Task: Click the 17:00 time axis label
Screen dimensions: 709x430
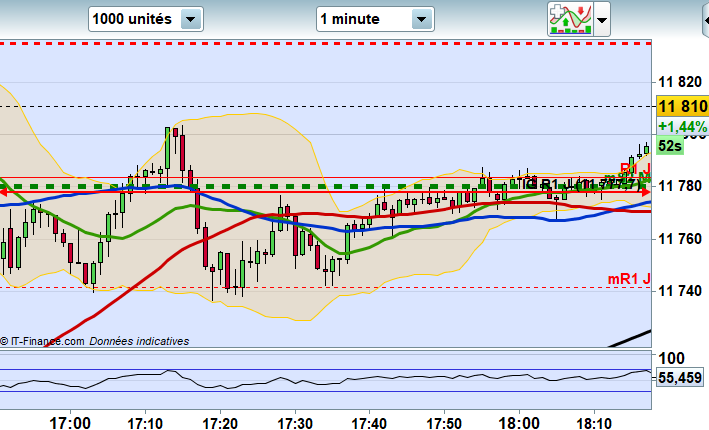Action: click(70, 423)
